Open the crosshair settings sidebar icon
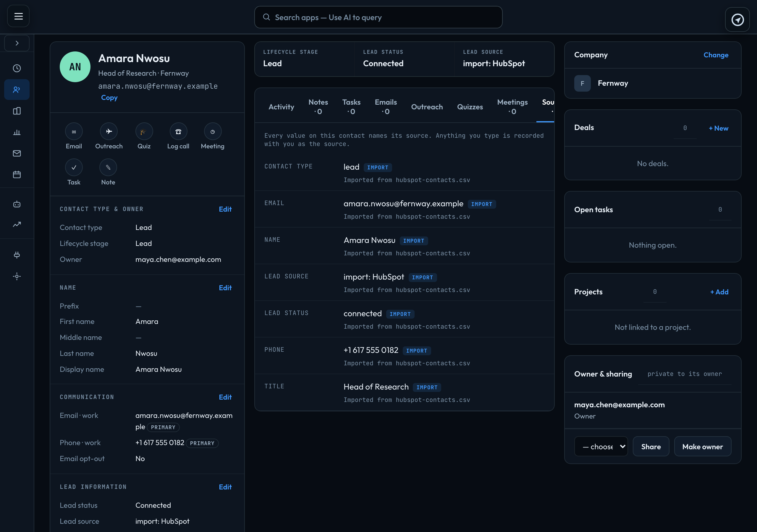This screenshot has width=757, height=532. point(17,276)
